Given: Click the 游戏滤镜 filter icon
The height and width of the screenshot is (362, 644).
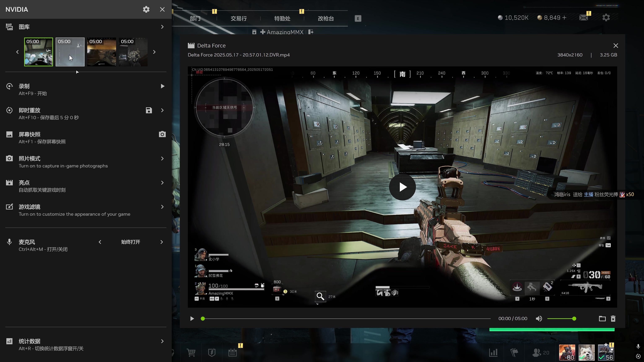Looking at the screenshot, I should coord(9,207).
